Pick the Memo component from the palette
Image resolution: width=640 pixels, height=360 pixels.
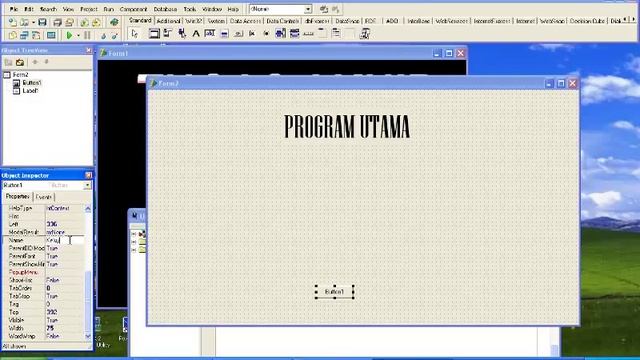pos(224,34)
